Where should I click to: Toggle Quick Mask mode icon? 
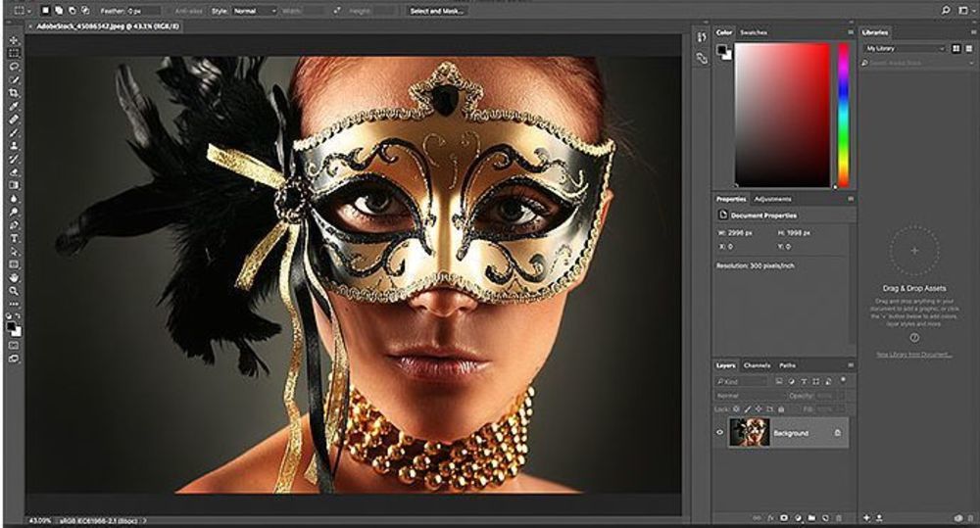[14, 345]
